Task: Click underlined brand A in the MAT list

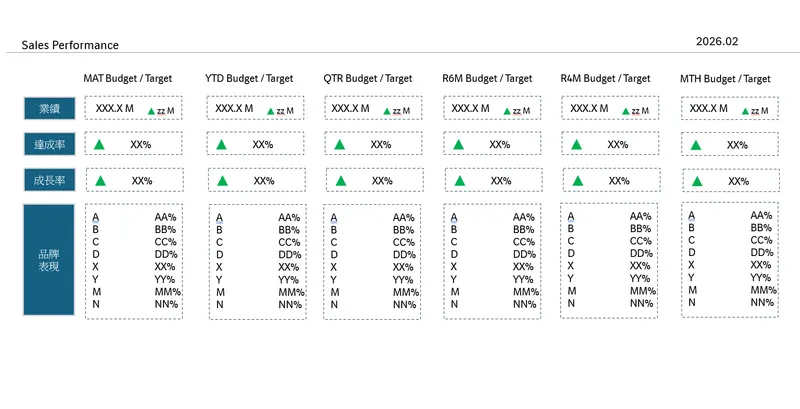Action: pyautogui.click(x=96, y=217)
